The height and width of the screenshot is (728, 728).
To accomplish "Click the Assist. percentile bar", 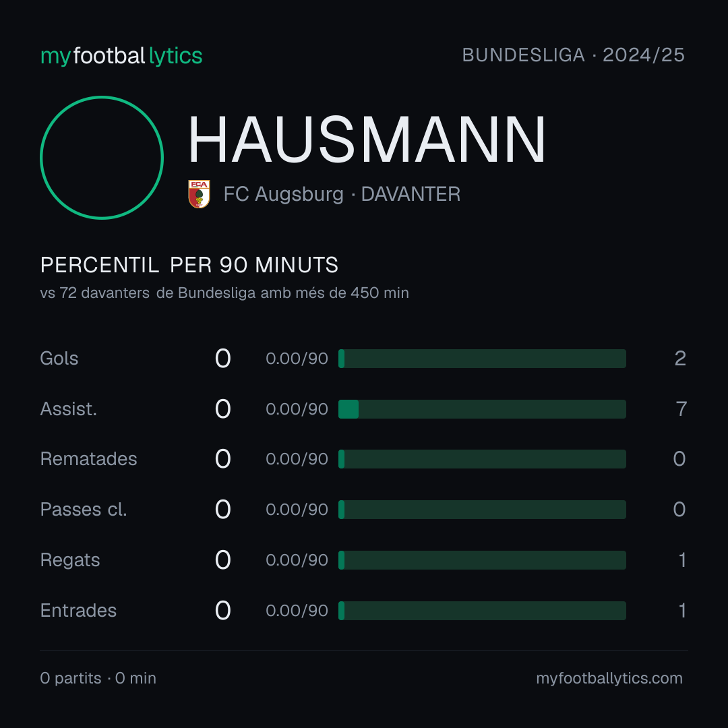I will (x=482, y=409).
